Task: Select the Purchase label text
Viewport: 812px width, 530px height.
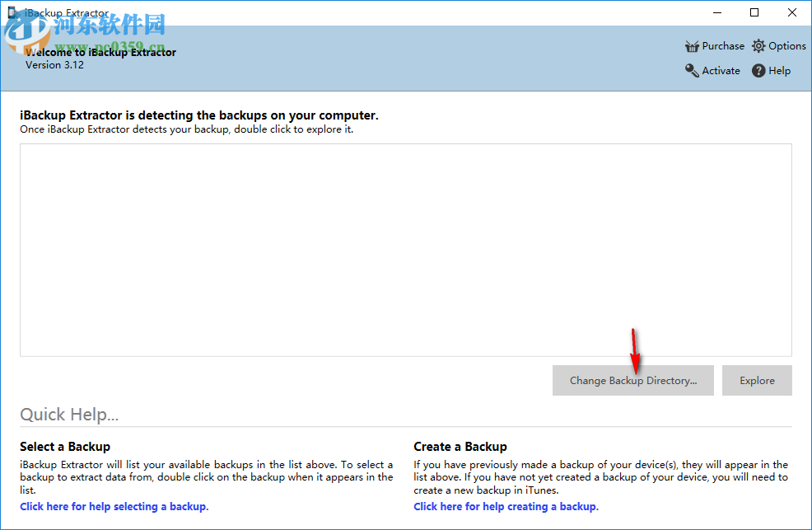Action: pos(722,45)
